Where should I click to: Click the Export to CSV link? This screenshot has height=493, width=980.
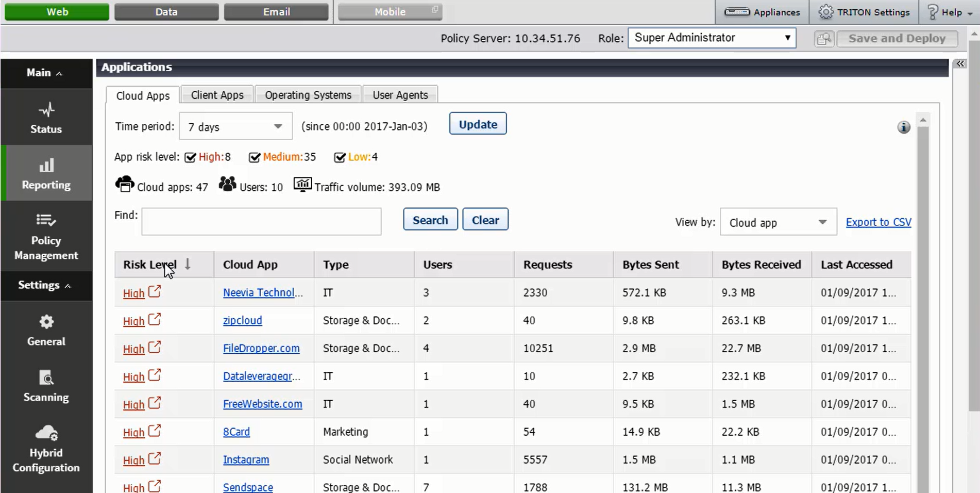point(878,222)
